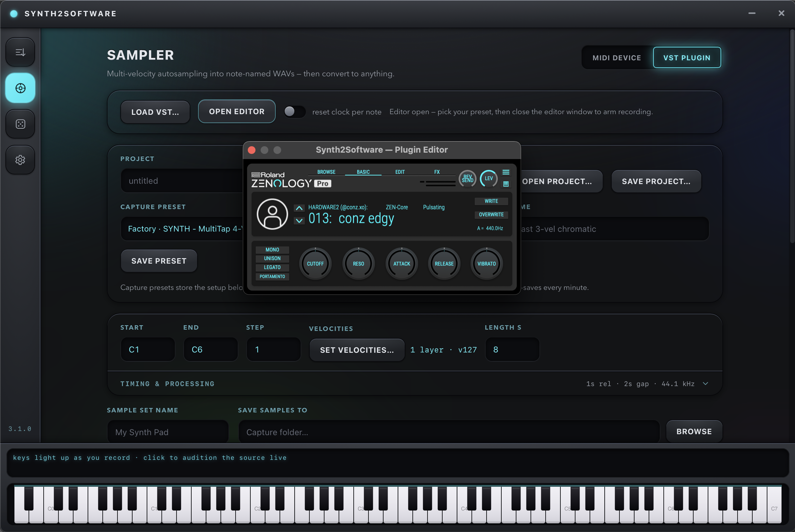Viewport: 795px width, 532px height.
Task: Click the 3.1.0 version label
Action: coord(20,429)
